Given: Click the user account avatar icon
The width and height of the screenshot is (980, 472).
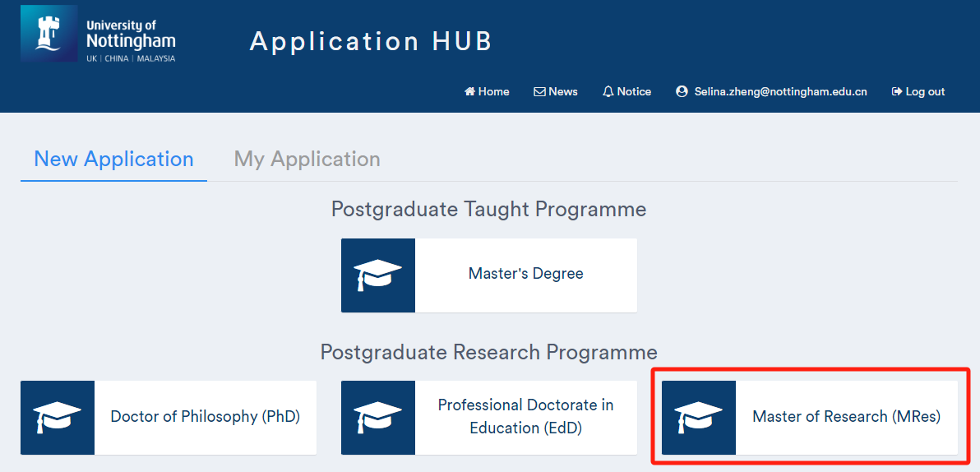Looking at the screenshot, I should pos(682,92).
